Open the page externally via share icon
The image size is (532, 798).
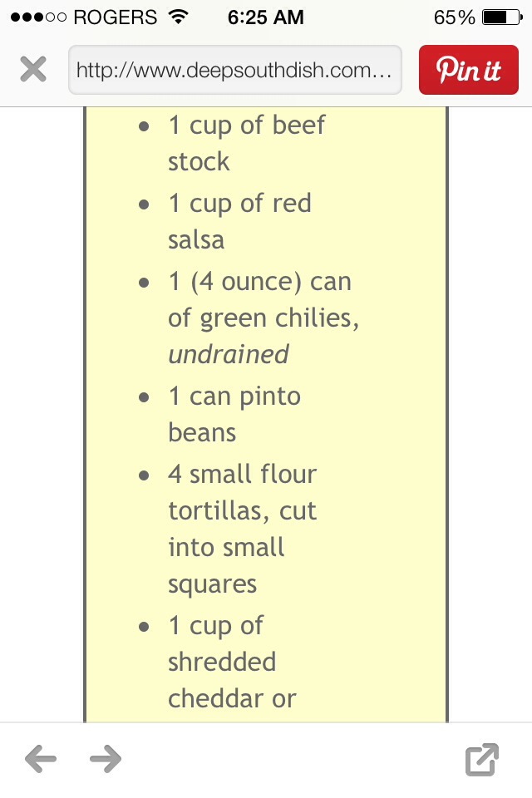[x=481, y=759]
